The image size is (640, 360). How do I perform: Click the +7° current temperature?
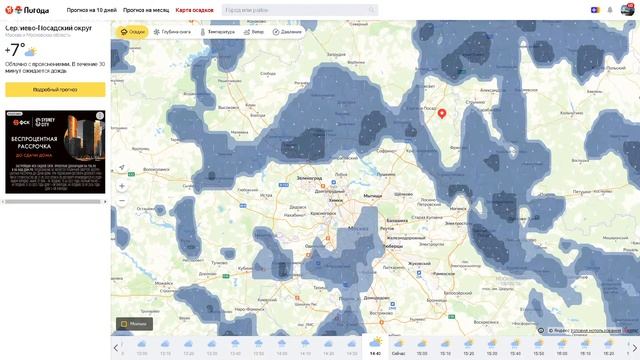(15, 50)
